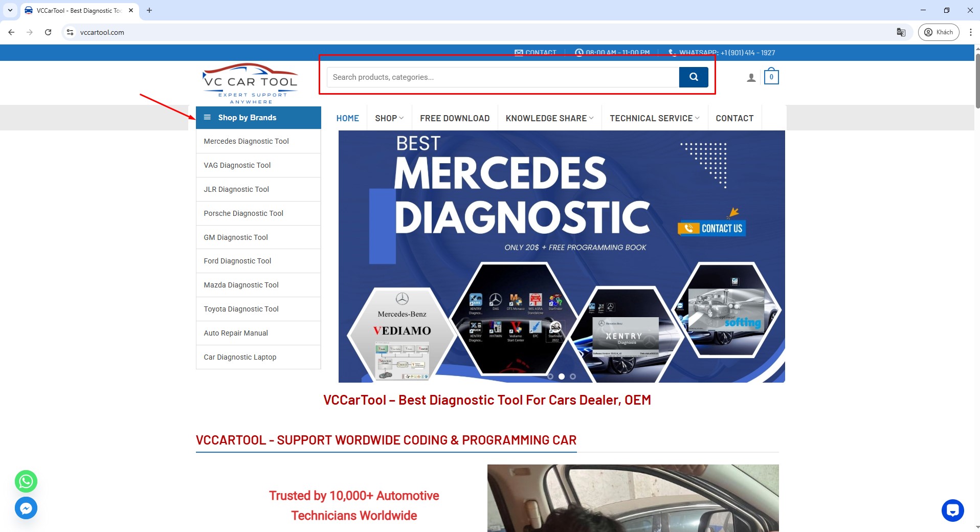Click the VC Car Tool logo
The height and width of the screenshot is (532, 980).
(250, 83)
